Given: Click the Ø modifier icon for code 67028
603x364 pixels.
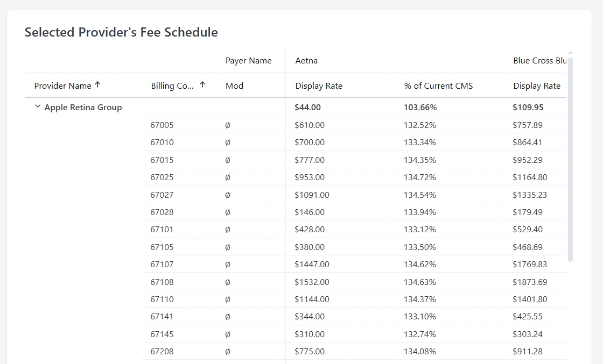Looking at the screenshot, I should pos(227,212).
